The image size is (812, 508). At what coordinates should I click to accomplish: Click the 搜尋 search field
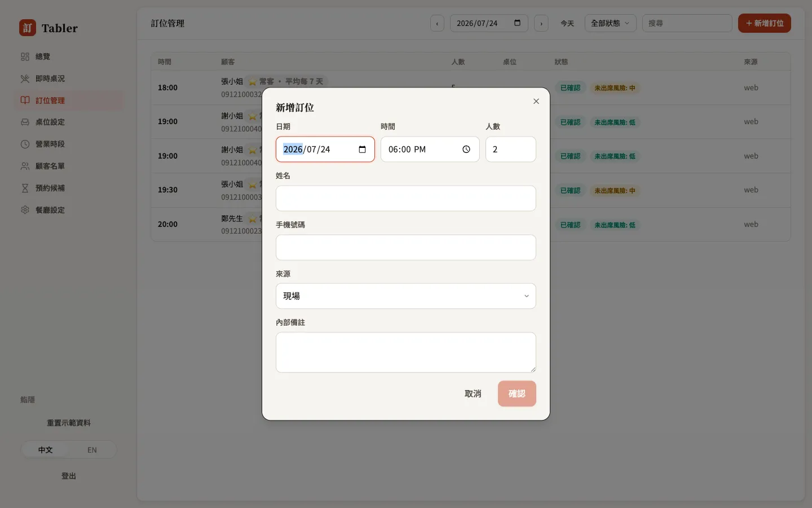(x=687, y=23)
